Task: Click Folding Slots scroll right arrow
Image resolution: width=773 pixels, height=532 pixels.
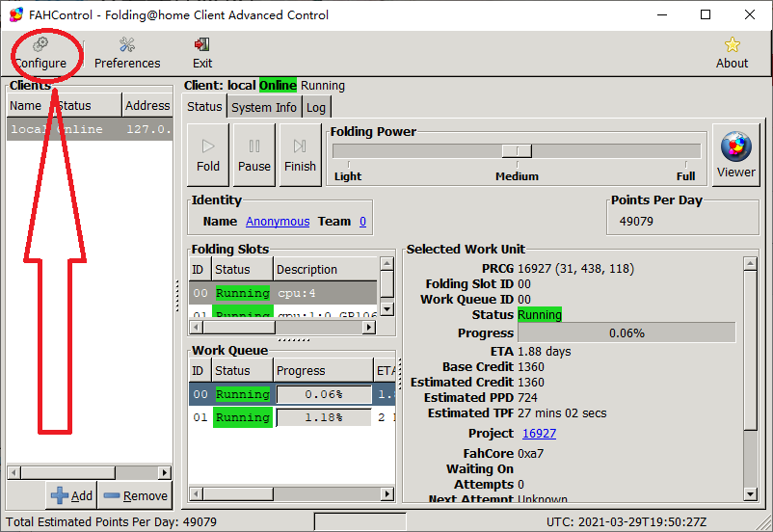Action: click(369, 327)
